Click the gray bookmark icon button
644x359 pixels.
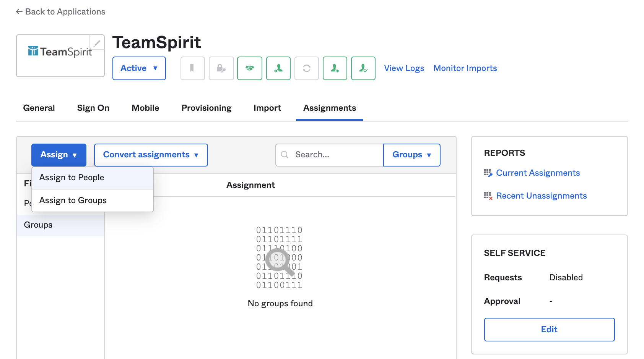pyautogui.click(x=192, y=68)
